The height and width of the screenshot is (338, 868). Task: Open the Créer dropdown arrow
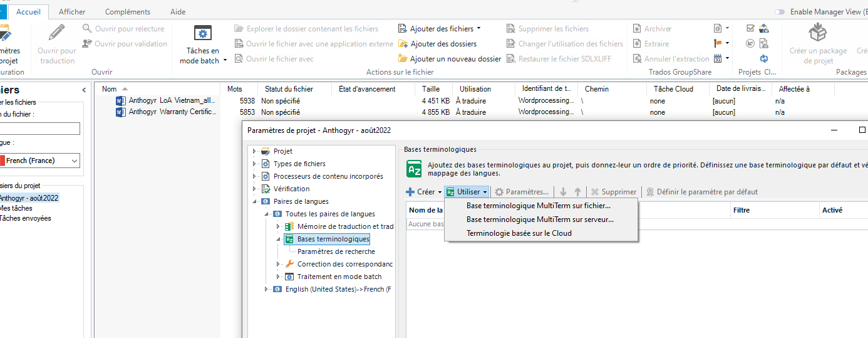[440, 192]
